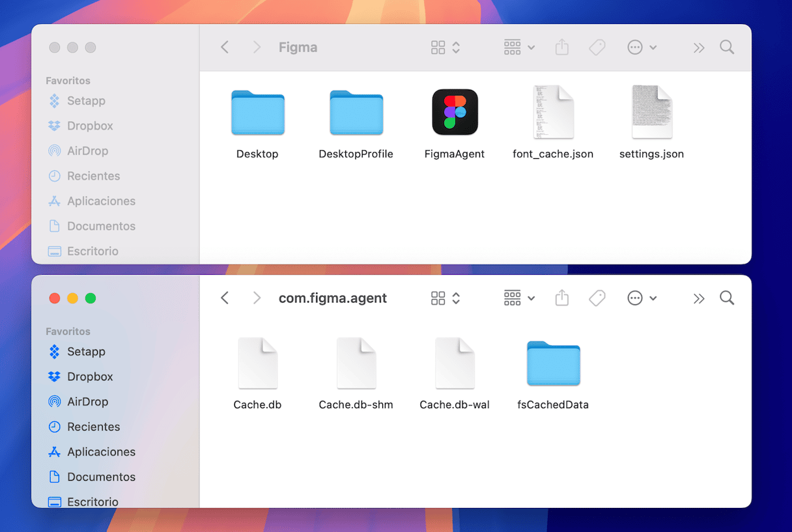This screenshot has height=532, width=792.
Task: Select the Cache.db file
Action: (x=258, y=363)
